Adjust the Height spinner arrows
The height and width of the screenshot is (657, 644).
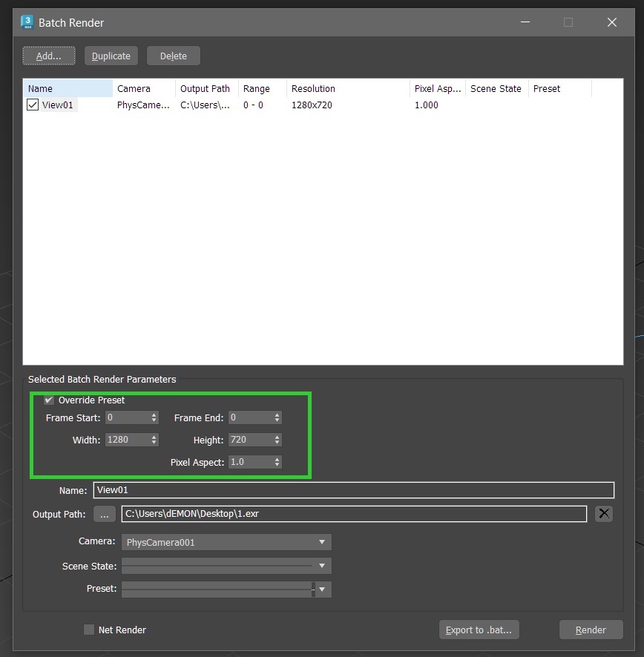pos(277,440)
